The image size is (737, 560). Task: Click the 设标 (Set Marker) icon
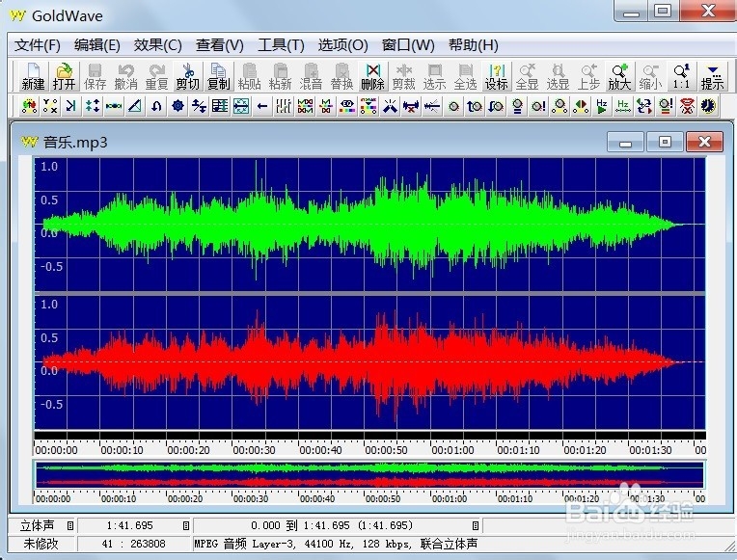497,76
